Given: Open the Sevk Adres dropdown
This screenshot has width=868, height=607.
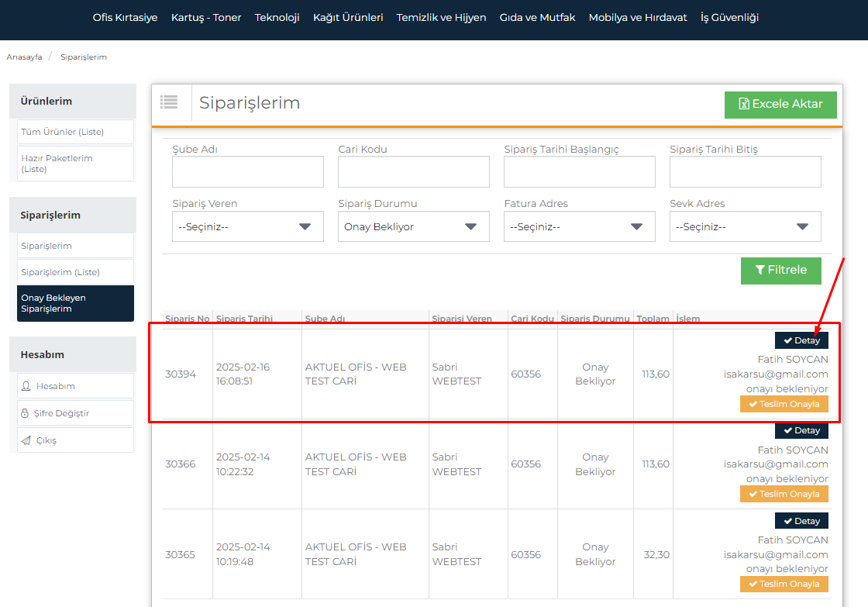Looking at the screenshot, I should coord(745,227).
